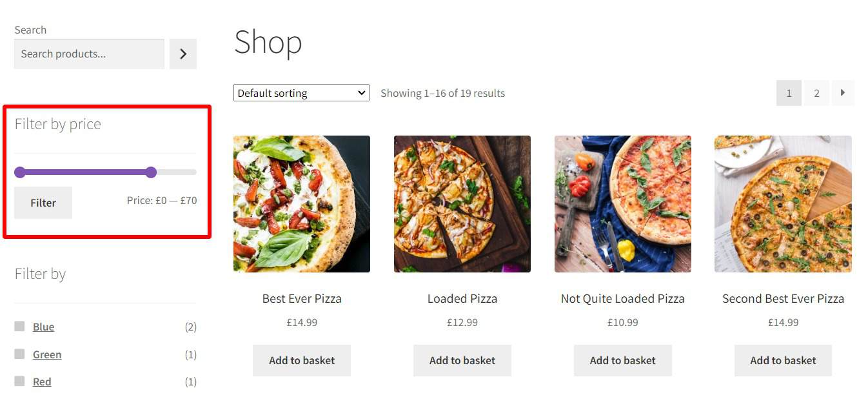Open the Red filter link
868x399 pixels.
click(x=41, y=381)
